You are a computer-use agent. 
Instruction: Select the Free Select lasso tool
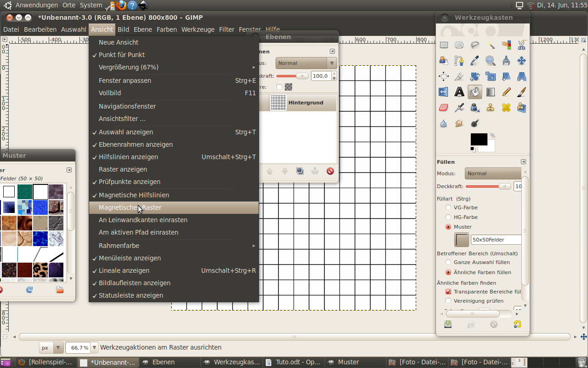(x=475, y=45)
